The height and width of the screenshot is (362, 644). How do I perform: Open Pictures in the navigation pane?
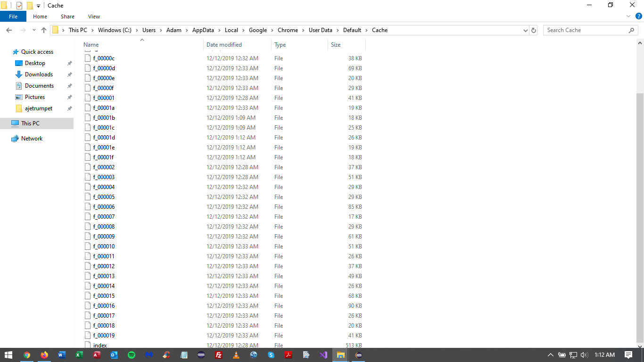35,97
